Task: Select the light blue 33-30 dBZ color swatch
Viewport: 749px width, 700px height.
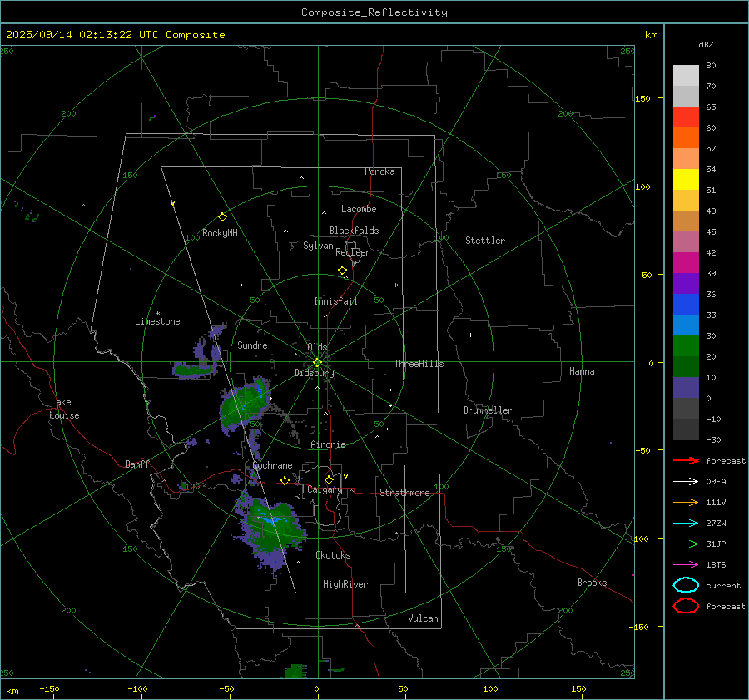Action: 686,325
